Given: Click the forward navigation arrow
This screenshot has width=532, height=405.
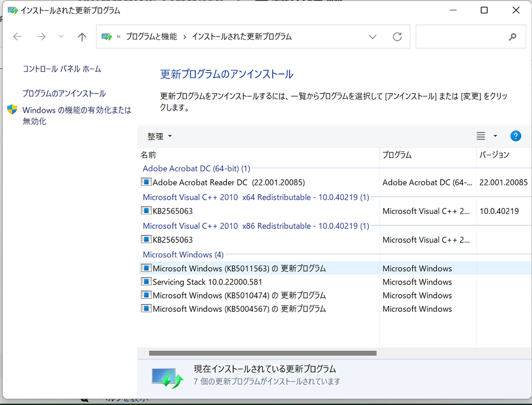Looking at the screenshot, I should 41,36.
